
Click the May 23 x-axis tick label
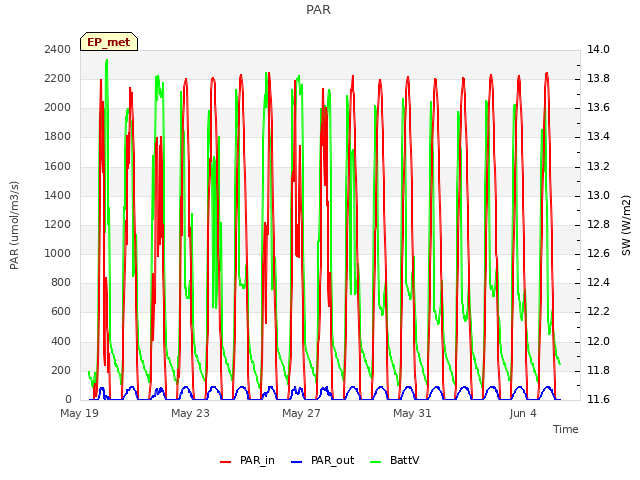pyautogui.click(x=190, y=413)
